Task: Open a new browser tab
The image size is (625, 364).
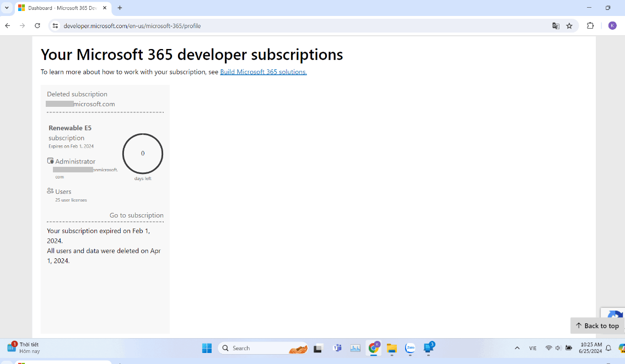Action: click(x=120, y=8)
